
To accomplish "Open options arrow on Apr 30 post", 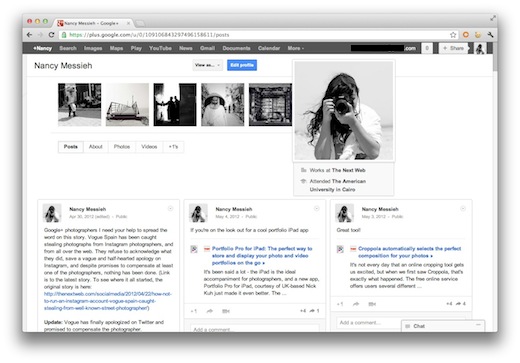I will pos(170,209).
